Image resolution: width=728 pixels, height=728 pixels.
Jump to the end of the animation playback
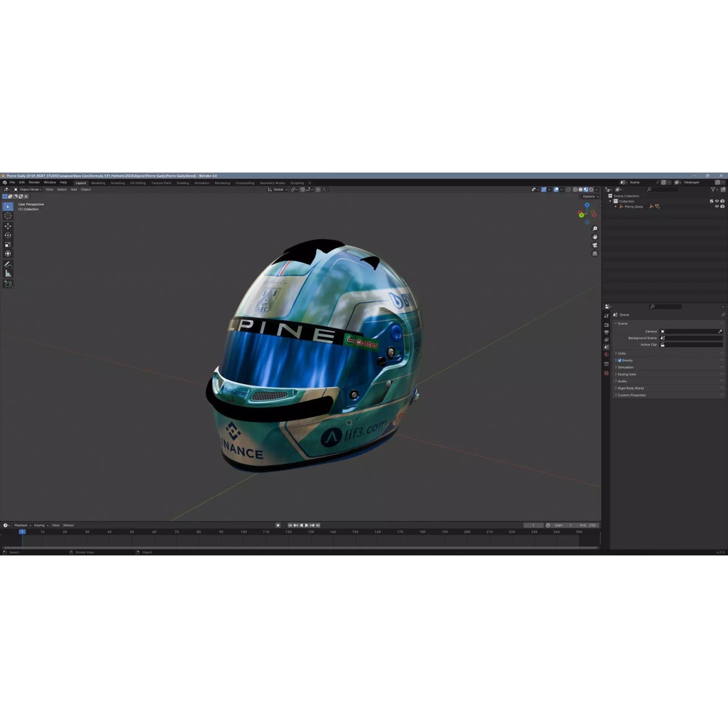(317, 525)
